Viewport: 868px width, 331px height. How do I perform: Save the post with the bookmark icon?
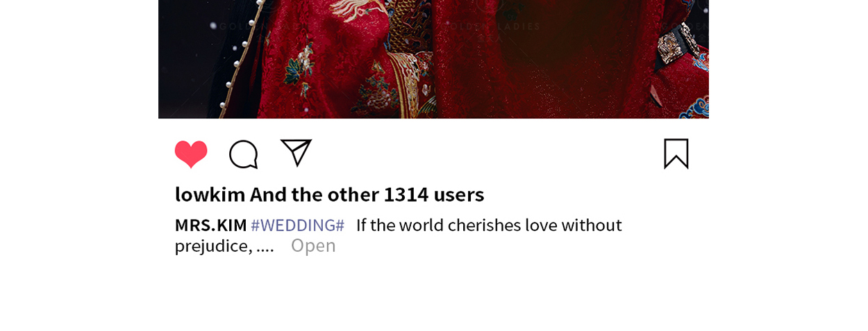pyautogui.click(x=676, y=154)
